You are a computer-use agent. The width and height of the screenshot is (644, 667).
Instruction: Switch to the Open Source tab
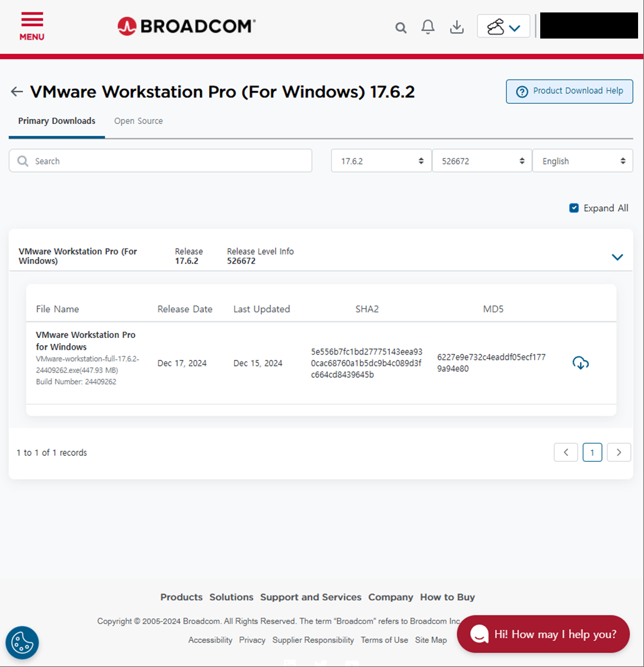click(x=138, y=121)
